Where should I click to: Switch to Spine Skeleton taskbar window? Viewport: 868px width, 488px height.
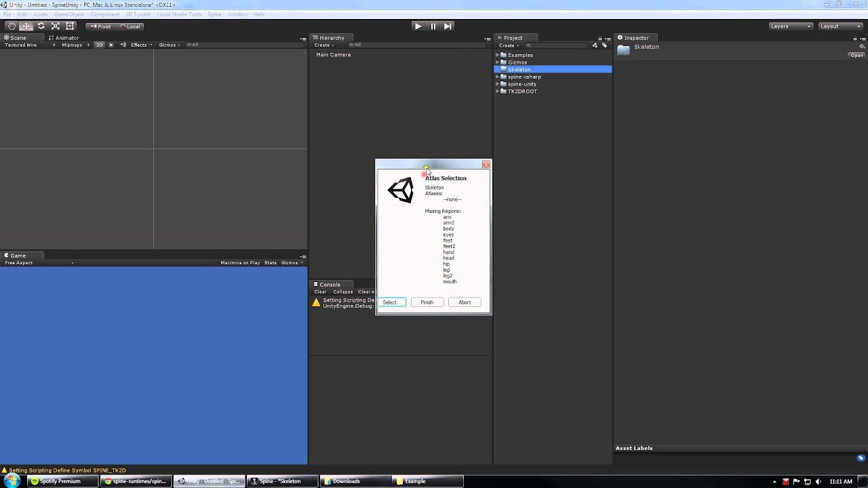pos(281,481)
